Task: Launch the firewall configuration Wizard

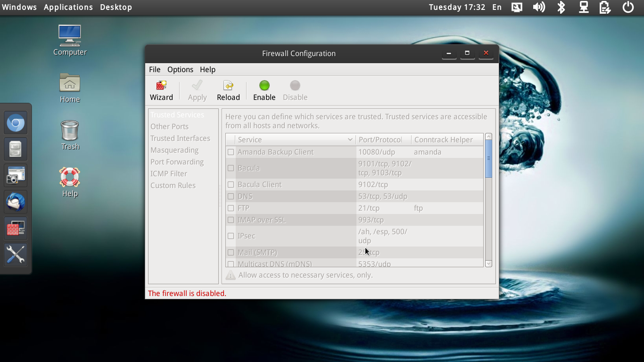Action: click(x=161, y=90)
